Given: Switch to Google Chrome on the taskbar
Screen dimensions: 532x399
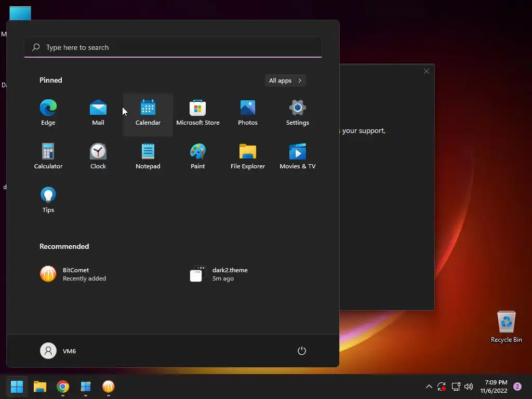Looking at the screenshot, I should coord(63,387).
